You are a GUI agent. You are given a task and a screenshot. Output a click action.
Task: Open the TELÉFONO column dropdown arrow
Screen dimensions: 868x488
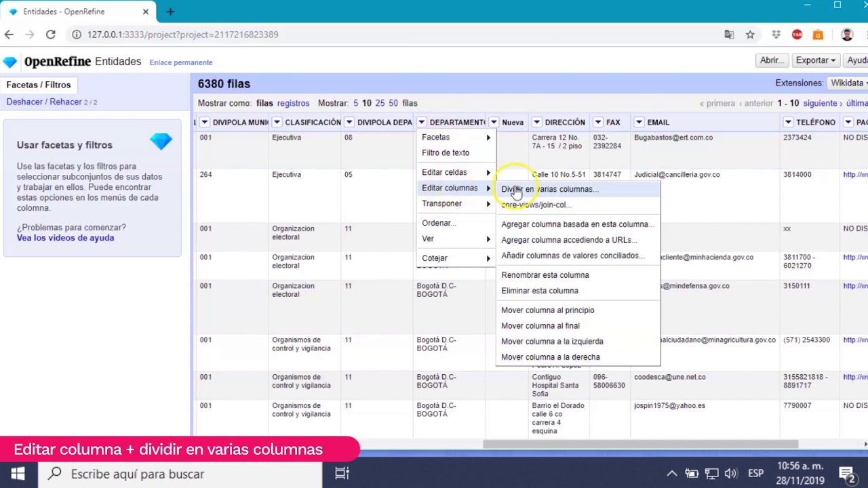[788, 122]
